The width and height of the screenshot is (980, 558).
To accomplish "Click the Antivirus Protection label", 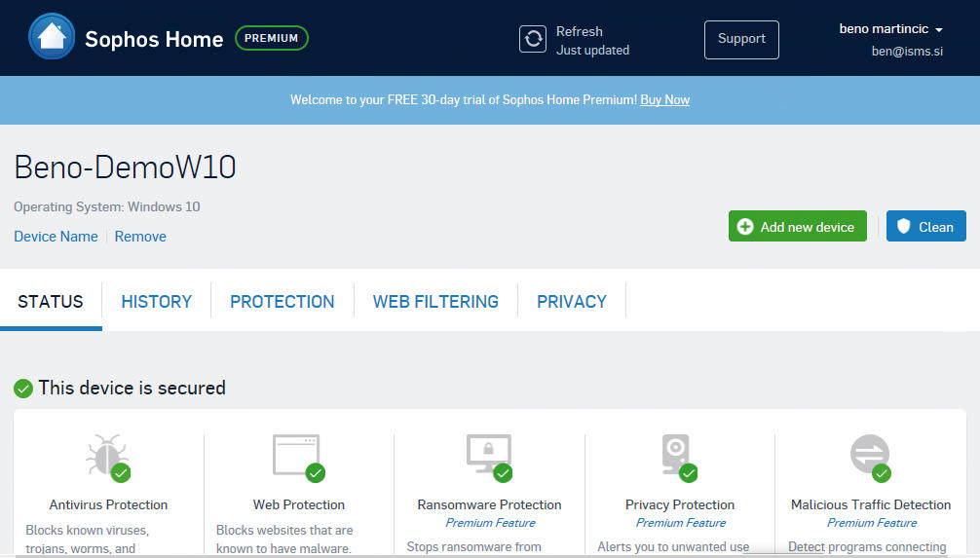I will (x=108, y=504).
